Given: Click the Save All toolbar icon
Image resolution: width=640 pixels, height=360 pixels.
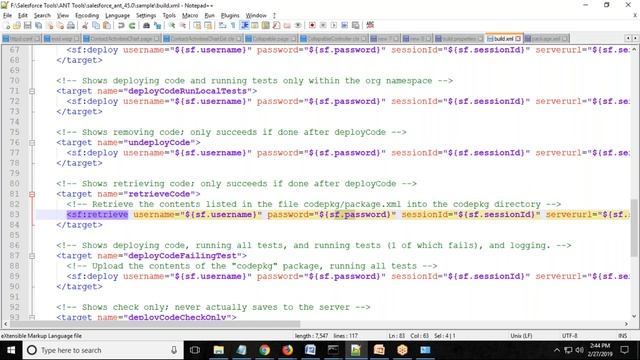Looking at the screenshot, I should [38, 25].
